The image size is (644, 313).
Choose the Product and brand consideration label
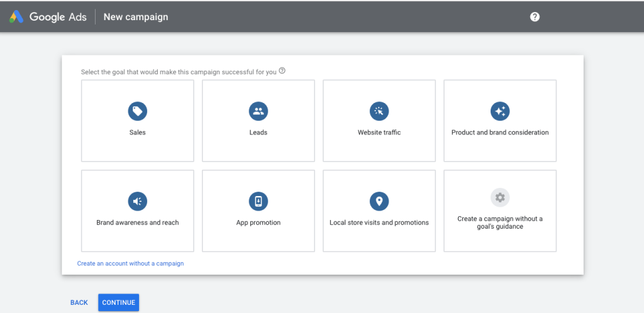[x=500, y=133]
